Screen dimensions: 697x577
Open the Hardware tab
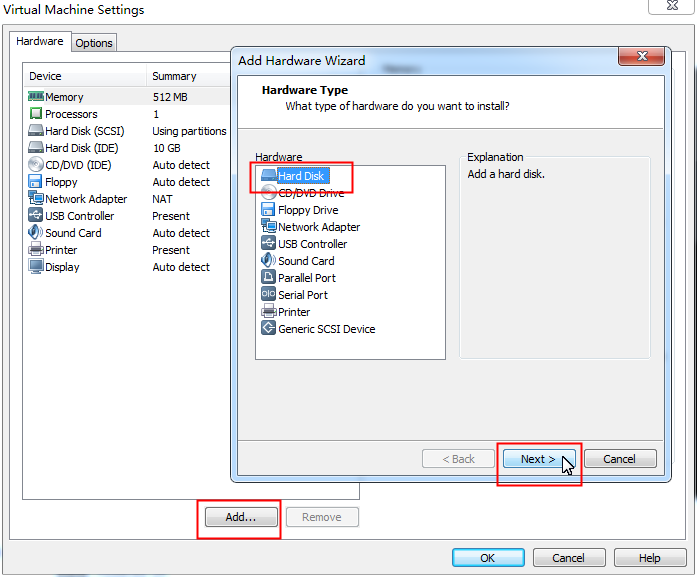[40, 42]
